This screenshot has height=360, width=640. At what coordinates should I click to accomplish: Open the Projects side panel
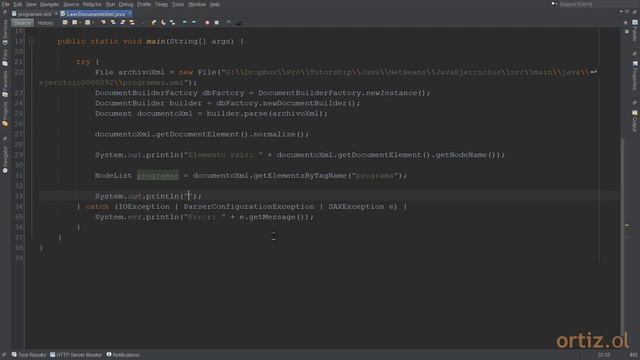5,114
